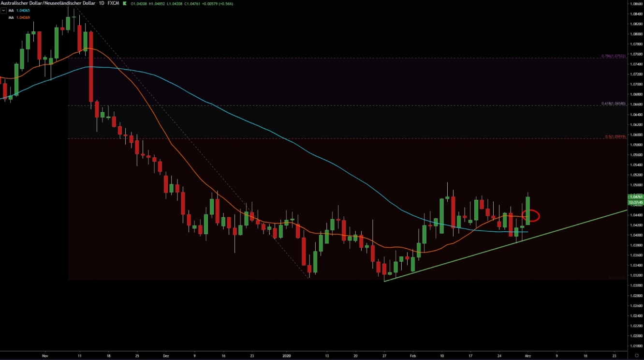
Task: Click the 2020 label on time axis
Action: coord(287,355)
